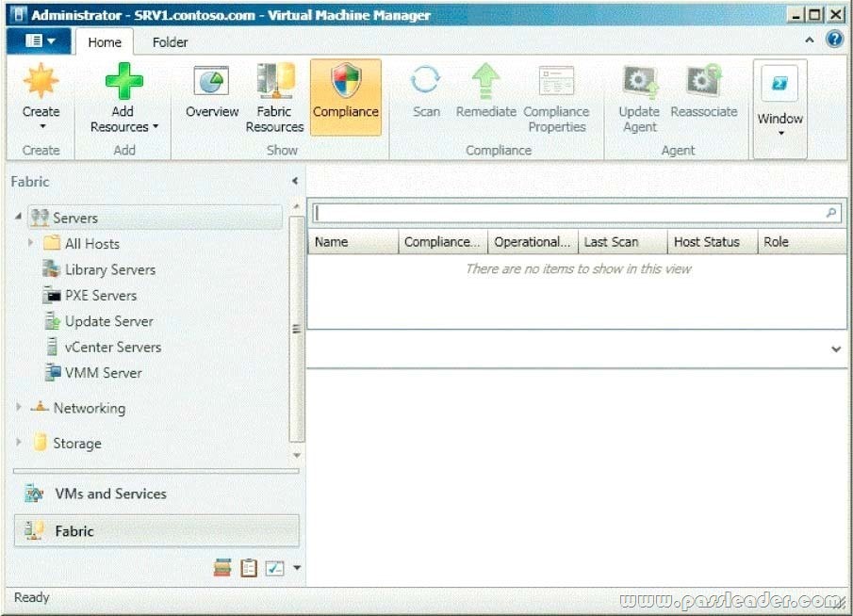The image size is (853, 616).
Task: Open workspace buttons overflow arrow
Action: coord(297,568)
